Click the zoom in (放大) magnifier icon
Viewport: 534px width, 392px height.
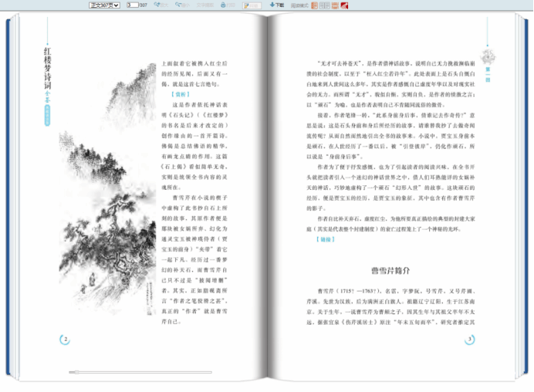click(x=157, y=5)
